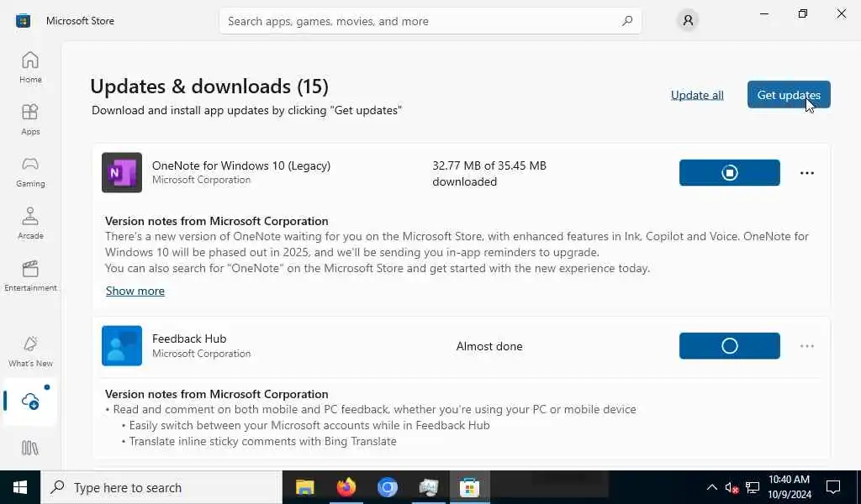This screenshot has height=504, width=861.
Task: Open the user profile icon
Action: click(x=688, y=21)
